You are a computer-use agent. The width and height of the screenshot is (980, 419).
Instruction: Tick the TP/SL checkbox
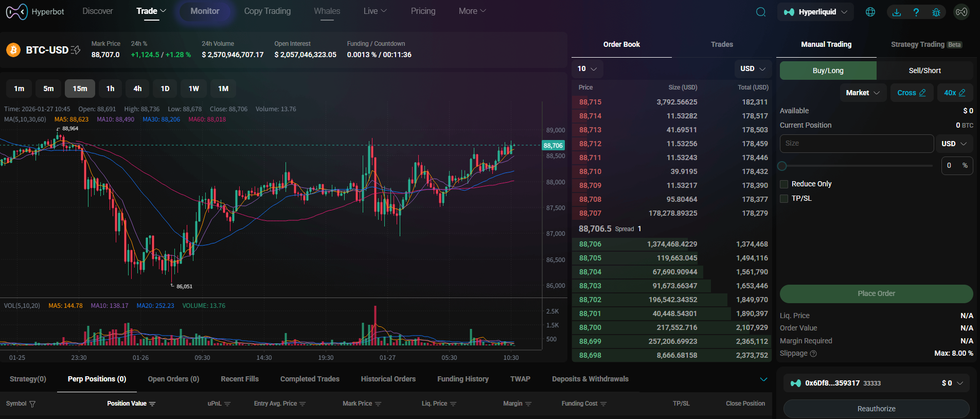tap(784, 199)
